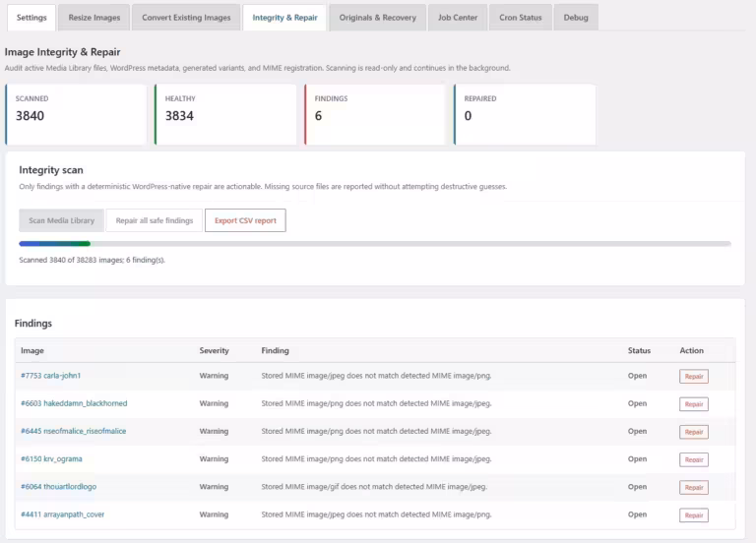Click the gif mismatch finding text
This screenshot has height=543, width=756.
pyautogui.click(x=374, y=487)
